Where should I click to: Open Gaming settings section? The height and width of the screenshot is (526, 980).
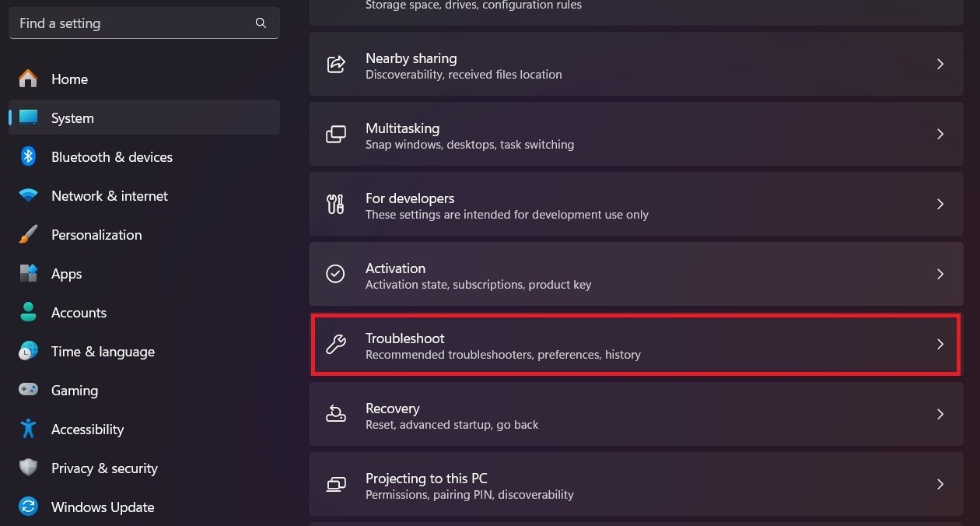click(x=144, y=390)
